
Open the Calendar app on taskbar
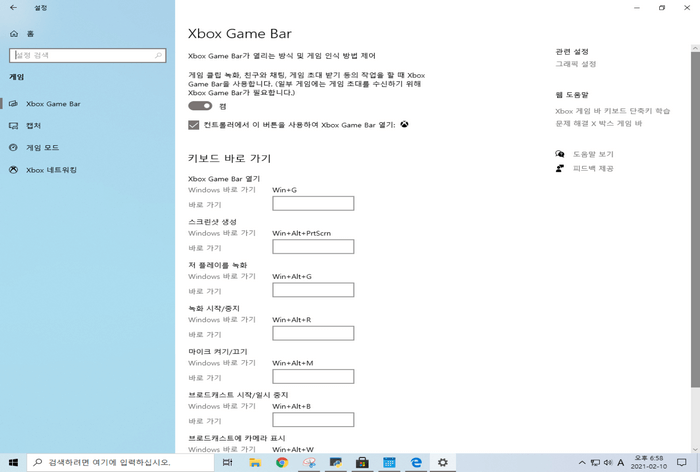pyautogui.click(x=389, y=463)
